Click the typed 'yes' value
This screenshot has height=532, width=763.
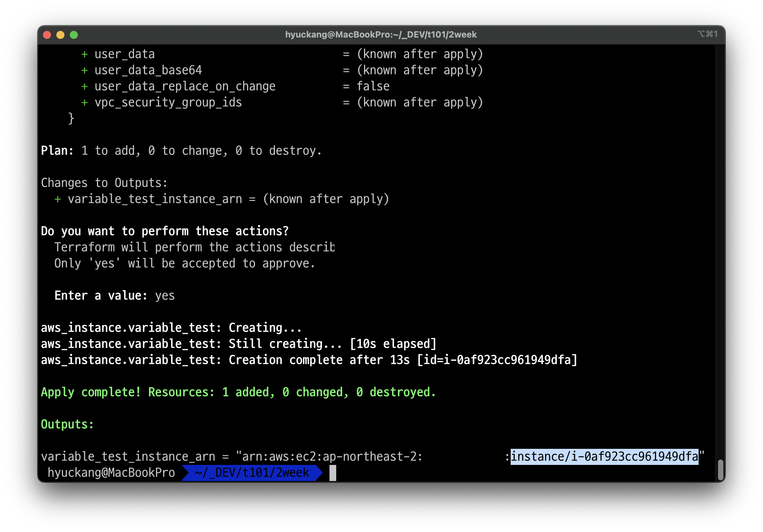tap(165, 296)
